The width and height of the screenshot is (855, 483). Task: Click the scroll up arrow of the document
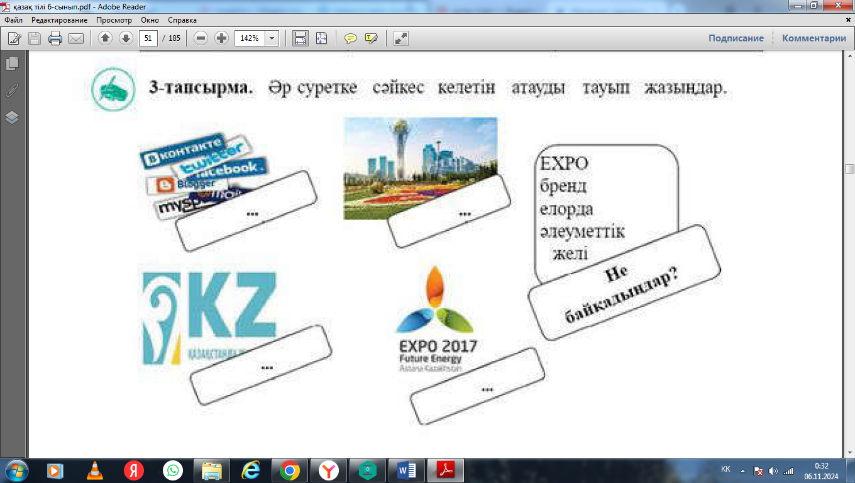click(x=850, y=56)
